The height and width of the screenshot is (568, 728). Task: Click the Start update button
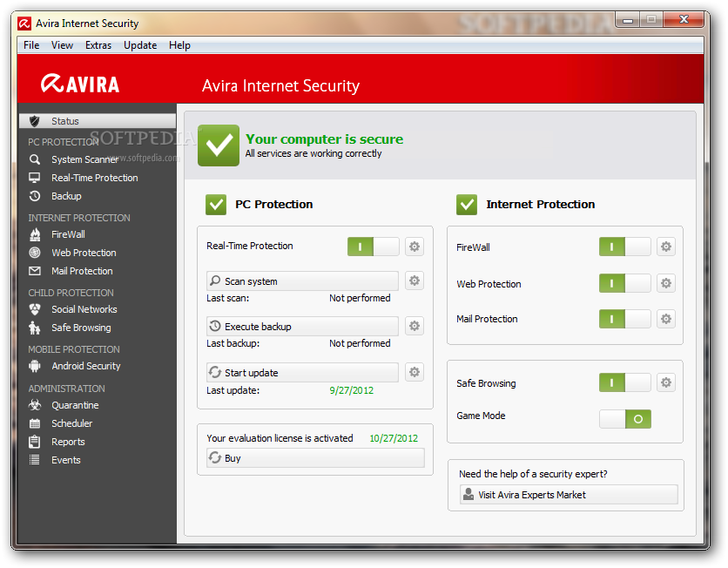pos(302,373)
